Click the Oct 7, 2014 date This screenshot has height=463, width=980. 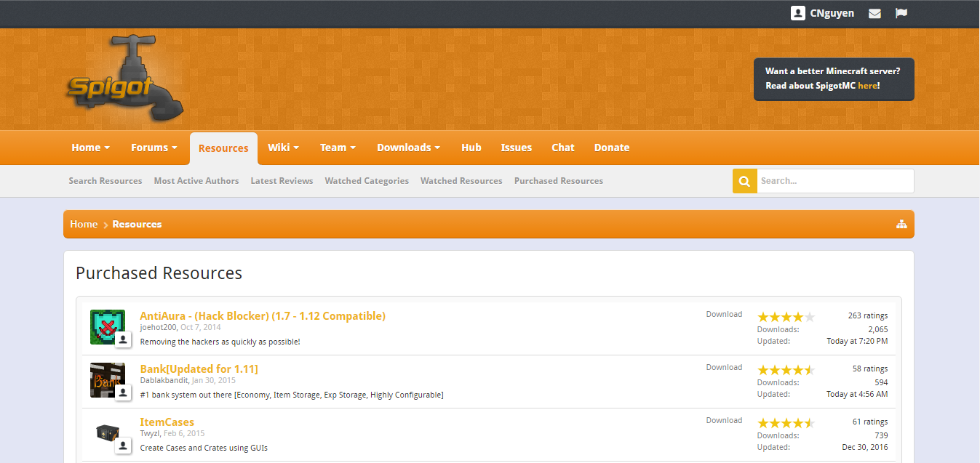(201, 327)
